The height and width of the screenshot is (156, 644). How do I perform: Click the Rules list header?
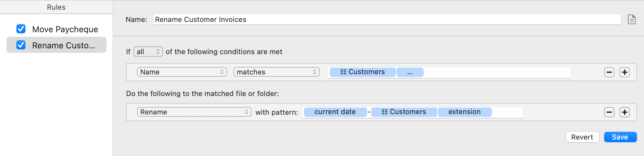pyautogui.click(x=56, y=7)
